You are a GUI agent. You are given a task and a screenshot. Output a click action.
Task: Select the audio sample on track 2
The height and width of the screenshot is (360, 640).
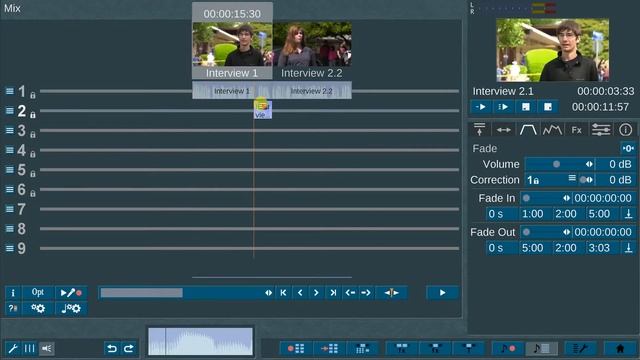coord(262,110)
